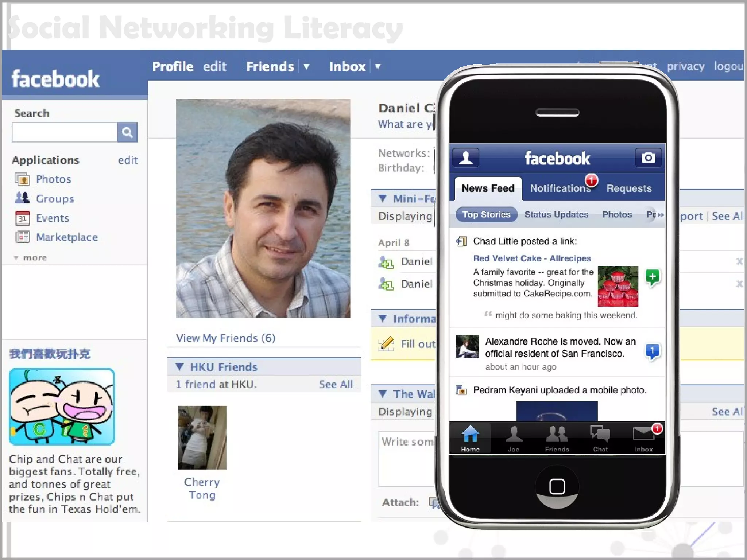The width and height of the screenshot is (747, 560).
Task: Collapse the Information section
Action: point(383,318)
